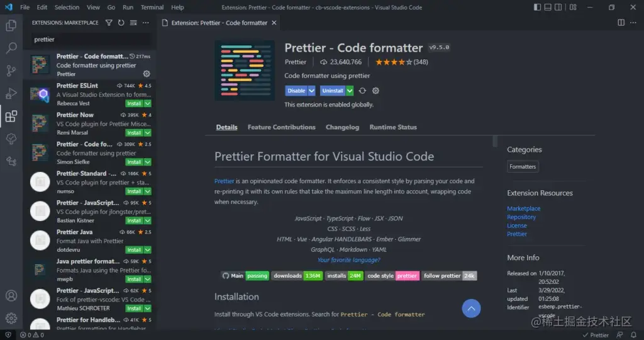Open Install dropdown for Bastian Kistner's extension
The height and width of the screenshot is (340, 644).
click(148, 221)
